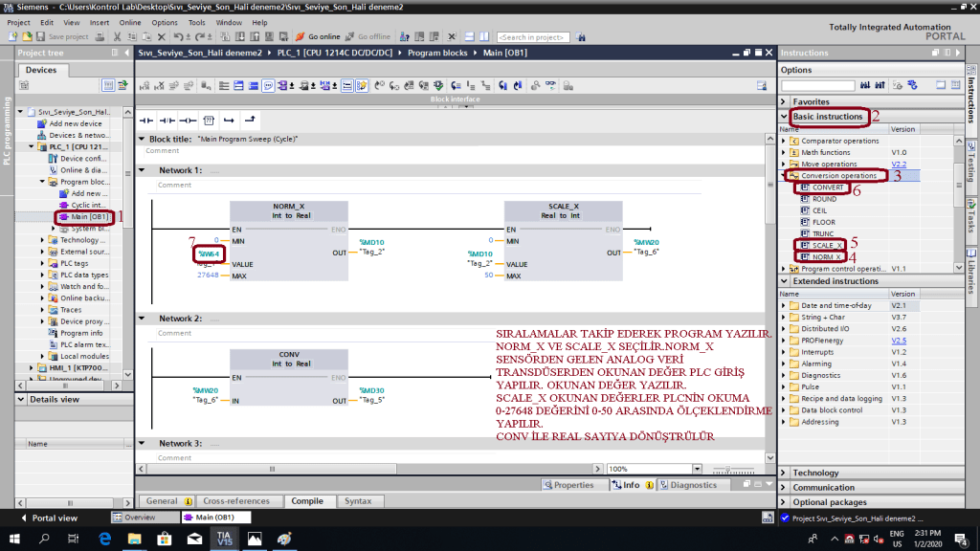Switch to the Cross-references tab
The width and height of the screenshot is (980, 551).
coord(235,500)
